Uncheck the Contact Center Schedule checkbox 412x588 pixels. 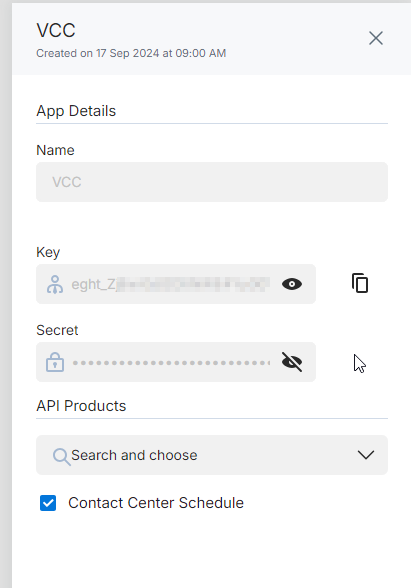tap(48, 503)
